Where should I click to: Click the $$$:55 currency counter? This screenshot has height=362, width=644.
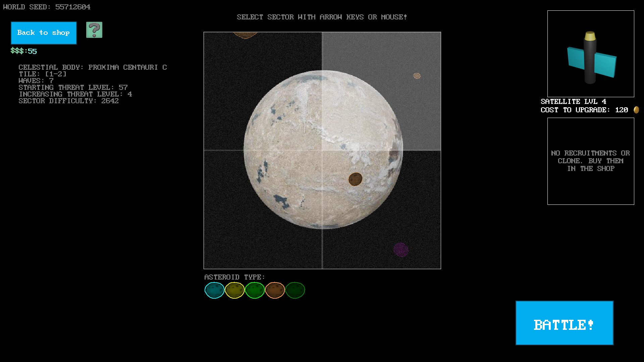(23, 51)
